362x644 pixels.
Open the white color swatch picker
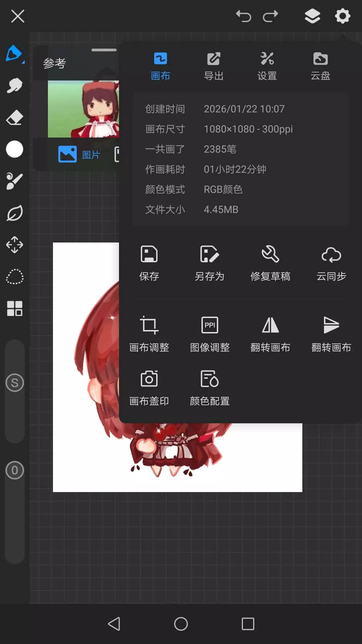[14, 149]
